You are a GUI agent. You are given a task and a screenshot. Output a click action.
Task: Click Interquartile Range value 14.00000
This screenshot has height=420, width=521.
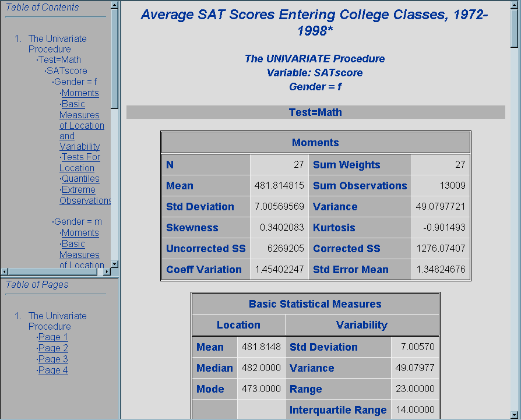coord(415,410)
